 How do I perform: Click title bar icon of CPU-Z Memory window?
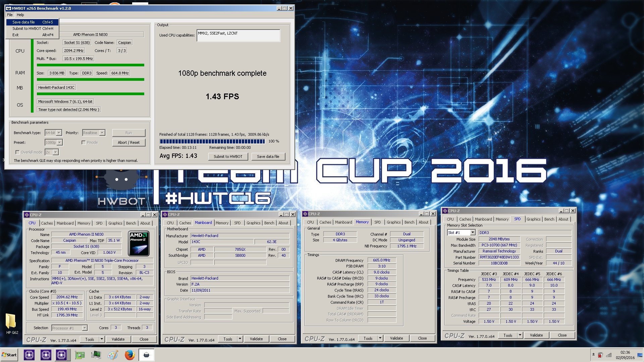coord(305,214)
